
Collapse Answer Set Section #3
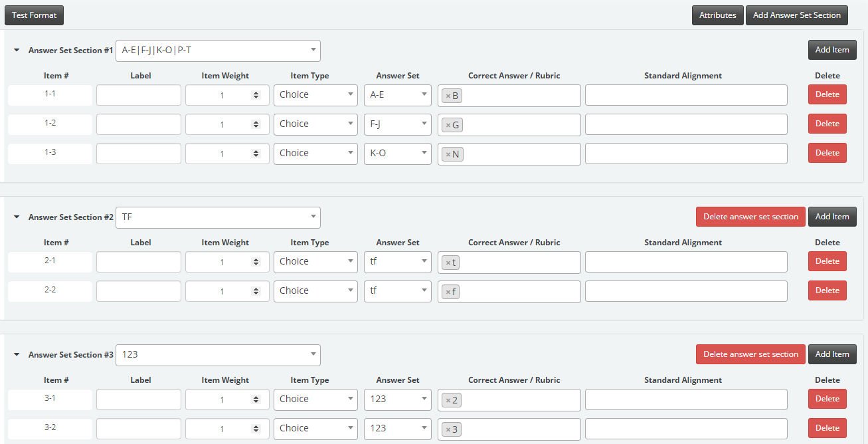click(x=16, y=355)
